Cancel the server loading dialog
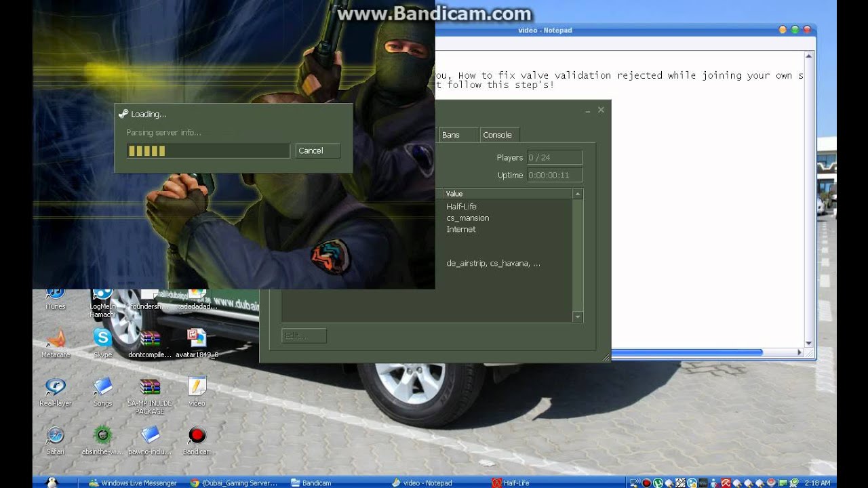The width and height of the screenshot is (868, 488). tap(318, 150)
